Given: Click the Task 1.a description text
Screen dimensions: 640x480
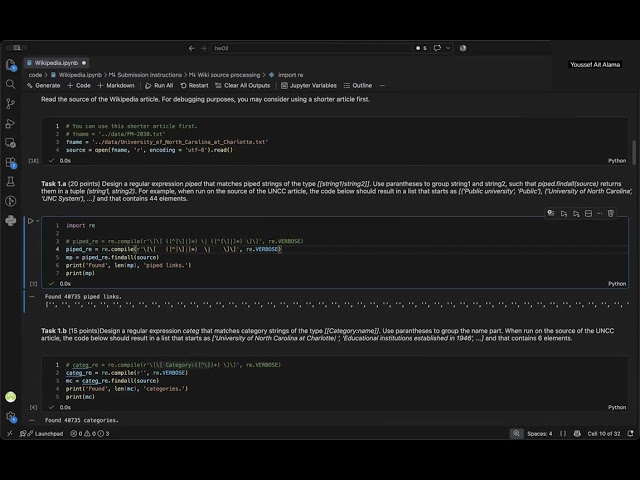Looking at the screenshot, I should click(336, 191).
